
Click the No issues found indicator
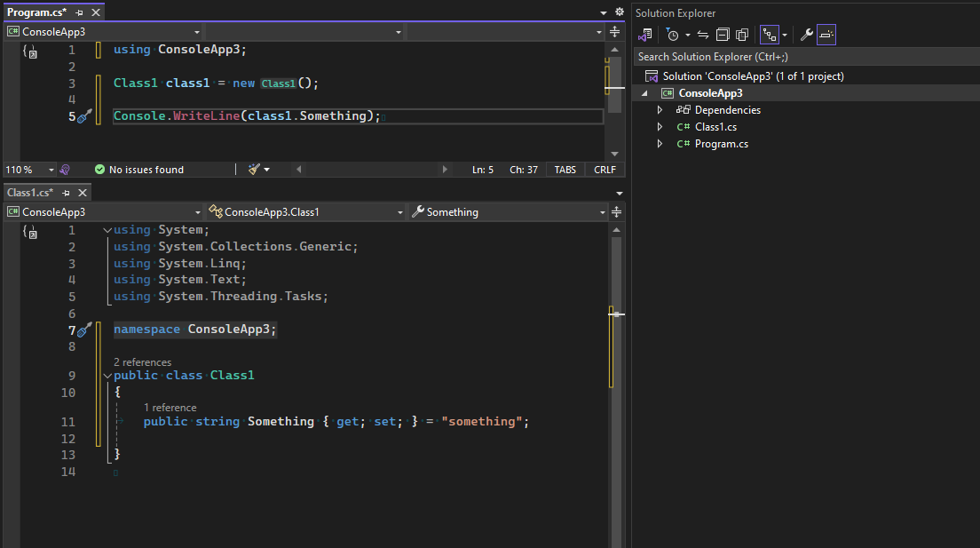click(x=139, y=170)
